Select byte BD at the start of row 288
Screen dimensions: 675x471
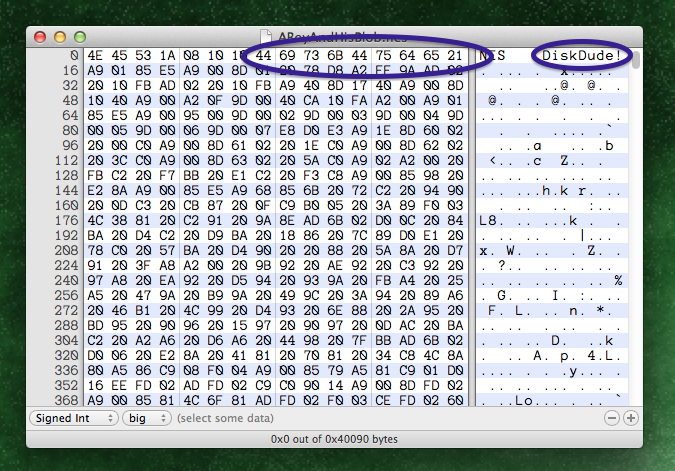coord(95,325)
